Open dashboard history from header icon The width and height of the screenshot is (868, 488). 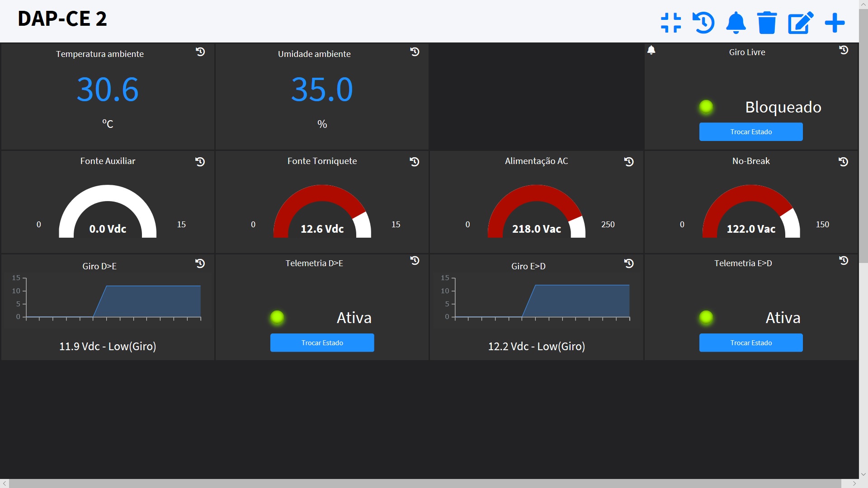[x=703, y=23]
